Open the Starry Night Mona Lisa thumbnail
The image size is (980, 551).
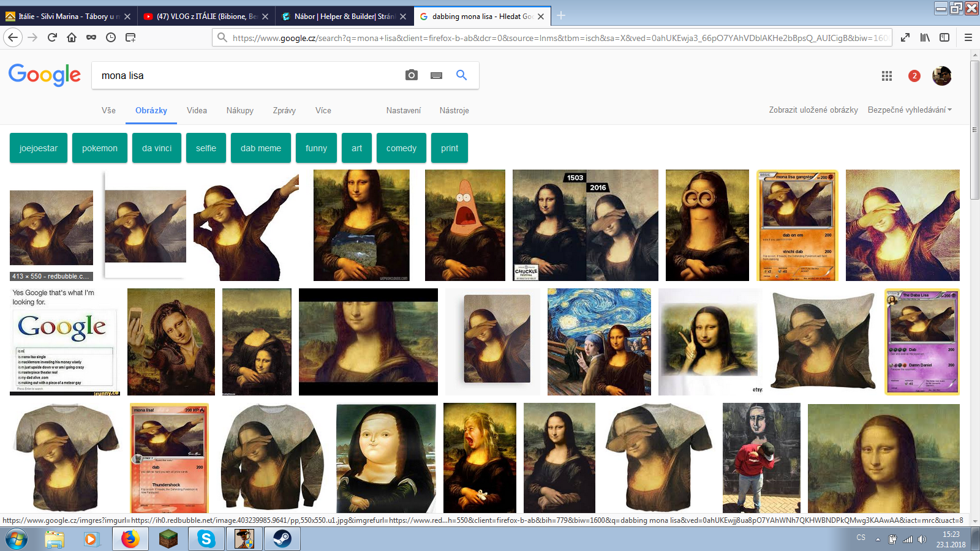pyautogui.click(x=599, y=342)
